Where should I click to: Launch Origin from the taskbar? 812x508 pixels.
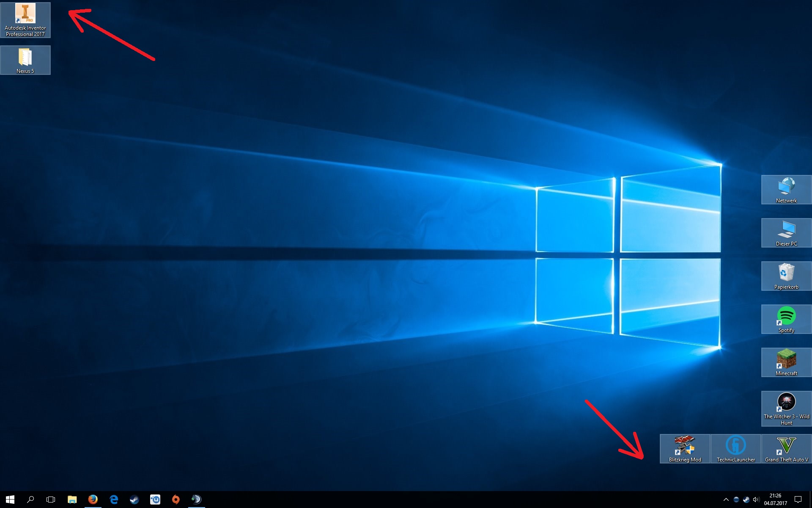(176, 500)
